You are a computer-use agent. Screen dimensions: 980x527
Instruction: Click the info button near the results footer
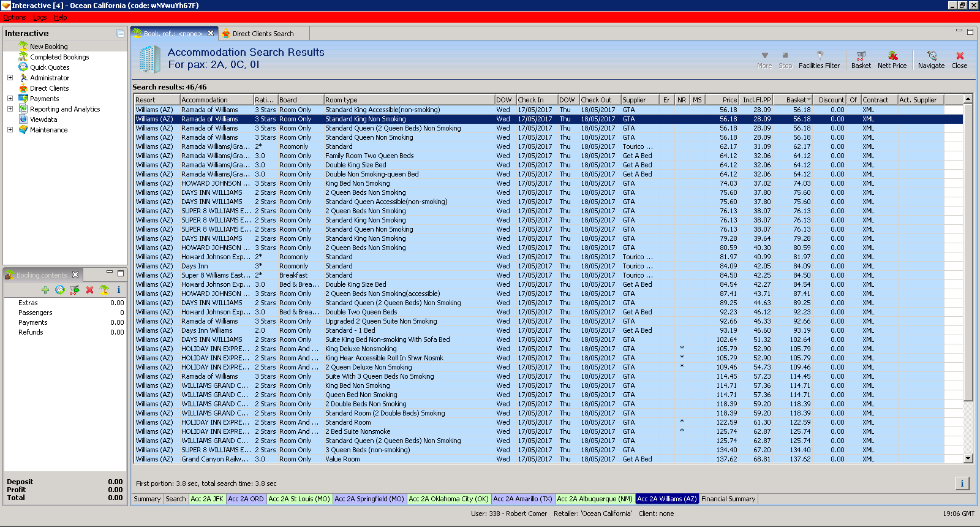962,483
